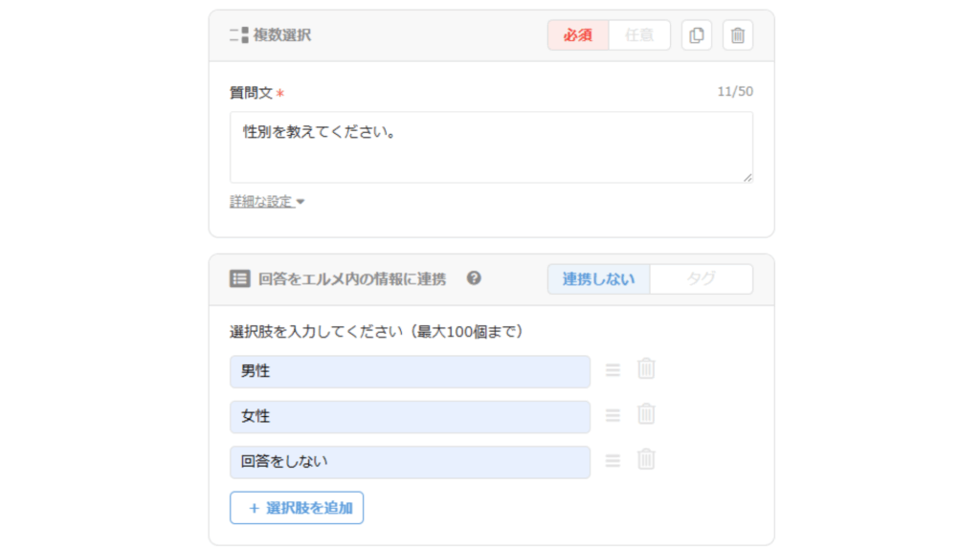The image size is (980, 551).
Task: Click the 複数選択 question type icon
Action: tap(238, 35)
